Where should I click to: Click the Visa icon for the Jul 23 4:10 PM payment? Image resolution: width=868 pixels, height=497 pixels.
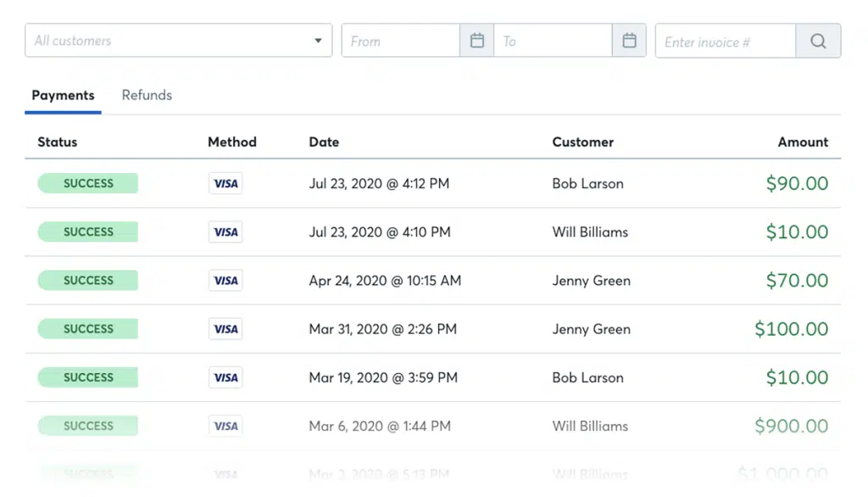[225, 232]
